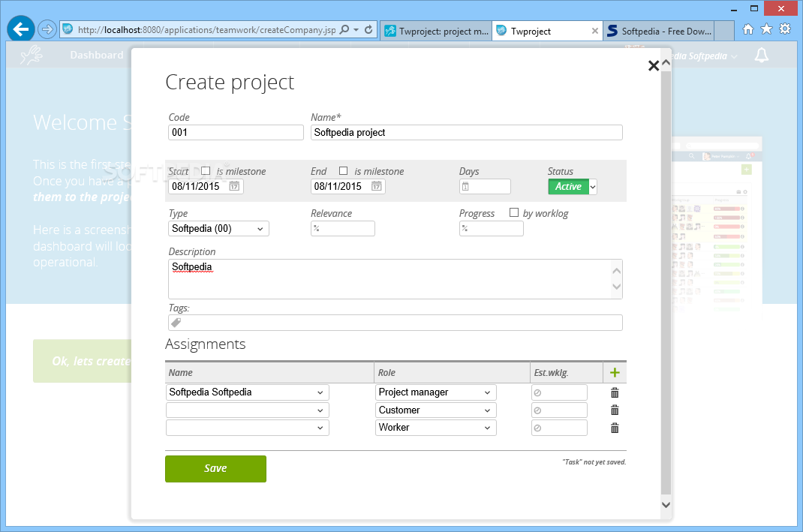Click the browser forward arrow button
Image resolution: width=803 pixels, height=532 pixels.
pos(47,29)
